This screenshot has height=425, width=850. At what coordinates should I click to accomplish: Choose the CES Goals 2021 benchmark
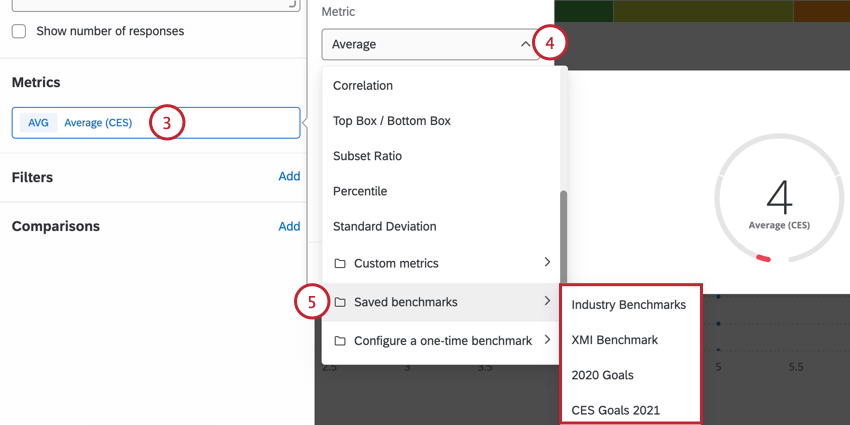click(x=616, y=410)
